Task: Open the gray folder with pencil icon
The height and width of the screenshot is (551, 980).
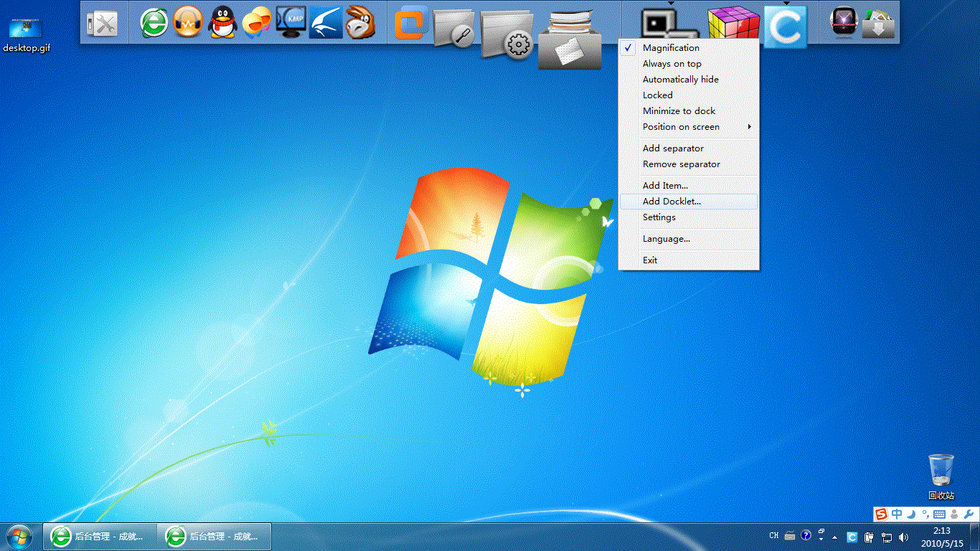Action: pos(455,29)
